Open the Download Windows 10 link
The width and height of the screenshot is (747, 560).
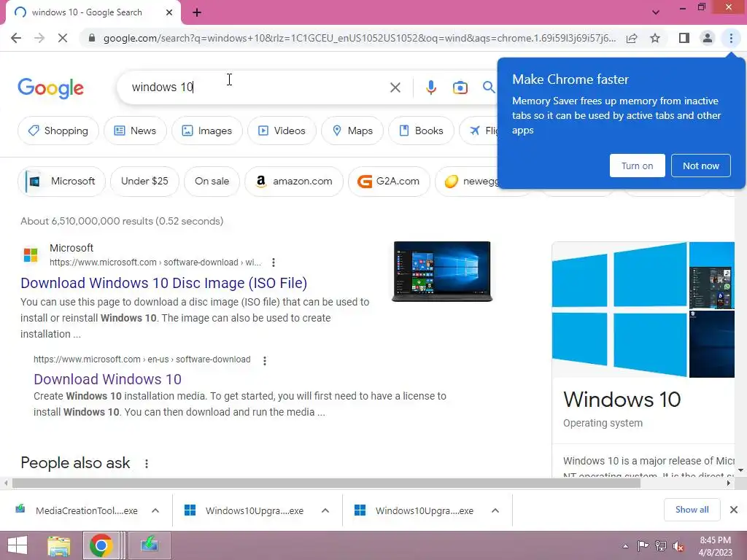click(108, 379)
